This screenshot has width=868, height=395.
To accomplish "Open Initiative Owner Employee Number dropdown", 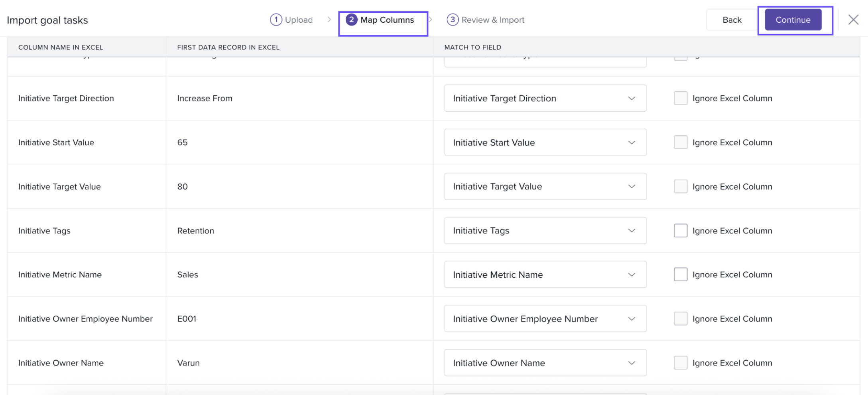I will (545, 319).
